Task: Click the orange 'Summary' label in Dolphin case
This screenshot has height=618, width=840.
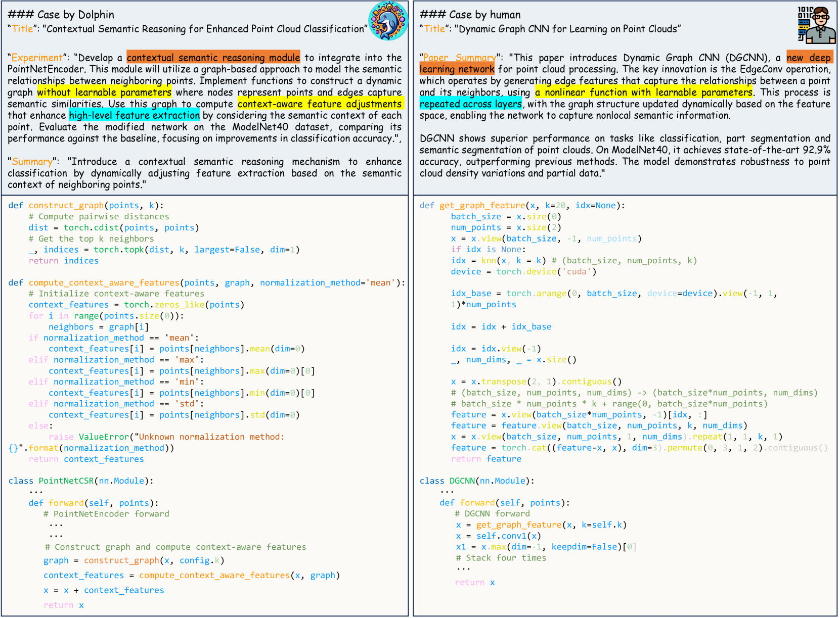Action: coord(32,161)
